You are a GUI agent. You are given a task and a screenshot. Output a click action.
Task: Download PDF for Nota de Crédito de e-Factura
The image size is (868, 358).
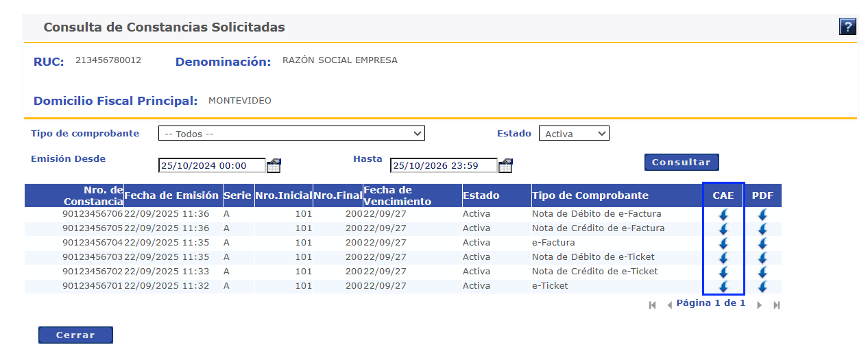(x=762, y=229)
